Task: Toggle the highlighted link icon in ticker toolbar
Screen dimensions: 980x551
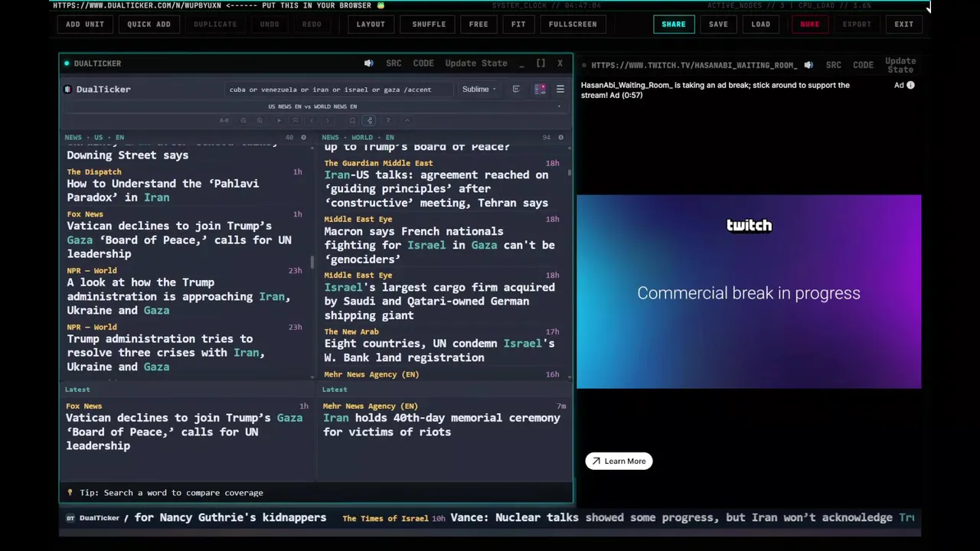Action: coord(369,120)
